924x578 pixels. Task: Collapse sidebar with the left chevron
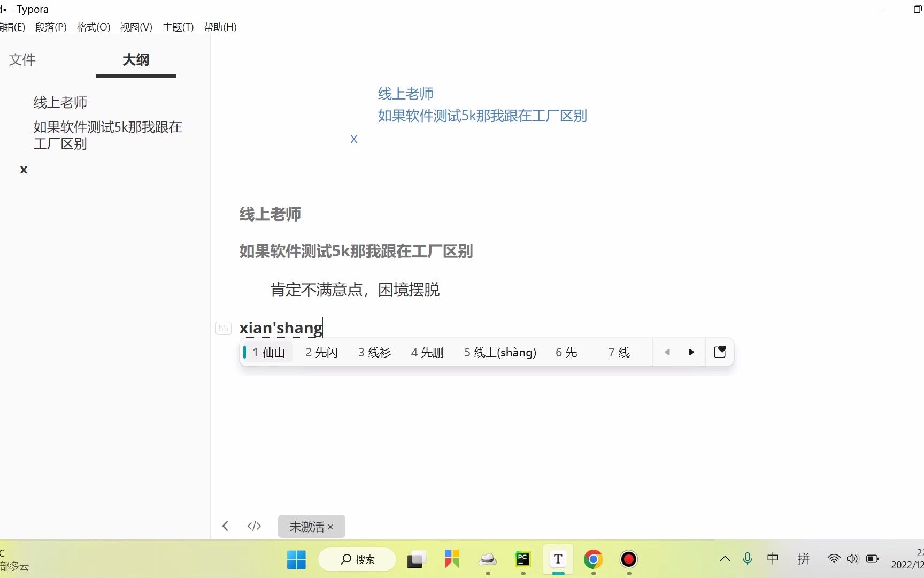pyautogui.click(x=226, y=526)
